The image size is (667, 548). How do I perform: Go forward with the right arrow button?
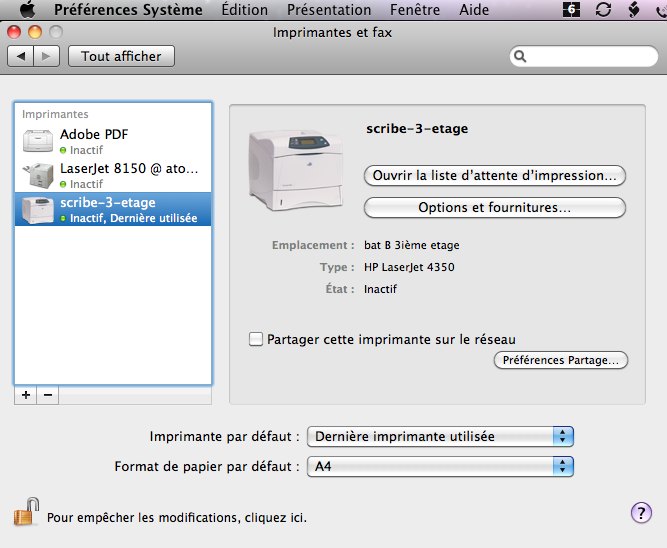(x=46, y=56)
